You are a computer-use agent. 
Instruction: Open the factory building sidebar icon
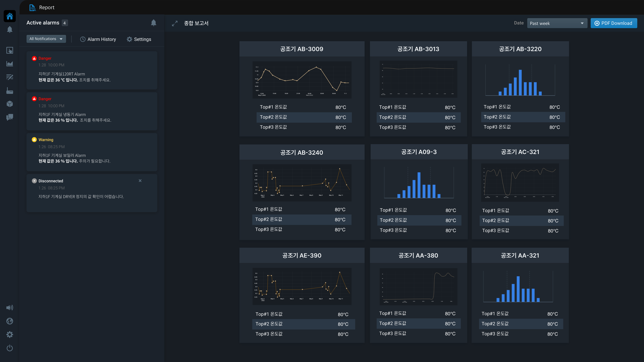click(10, 90)
